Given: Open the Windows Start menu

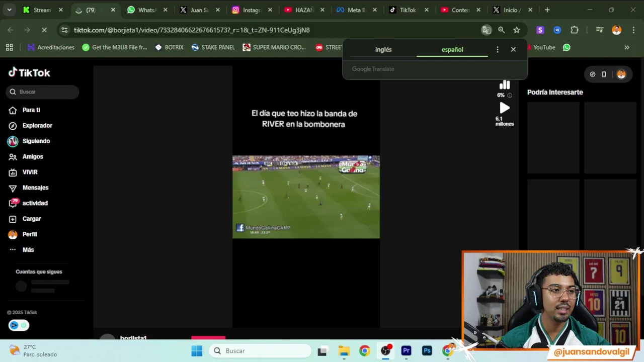Looking at the screenshot, I should click(197, 351).
